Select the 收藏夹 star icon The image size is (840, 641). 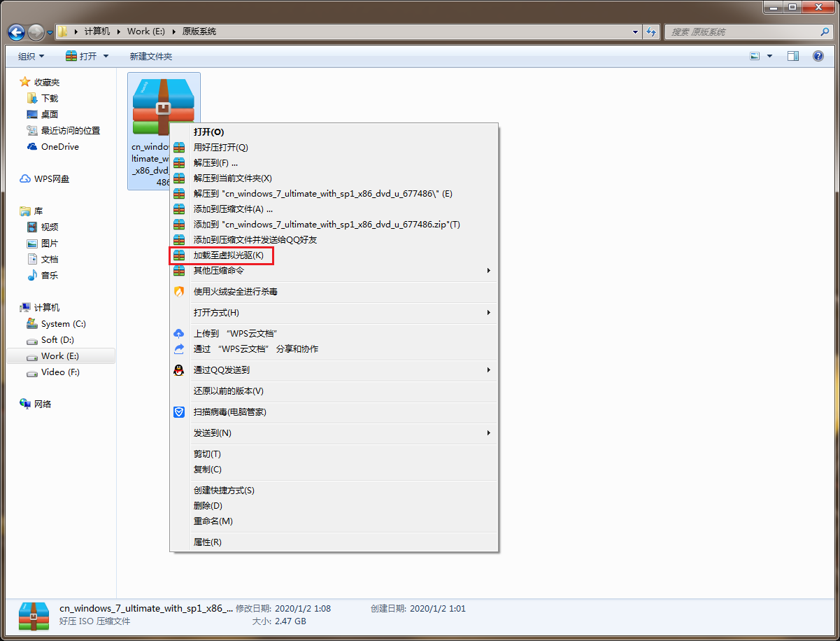click(x=25, y=82)
